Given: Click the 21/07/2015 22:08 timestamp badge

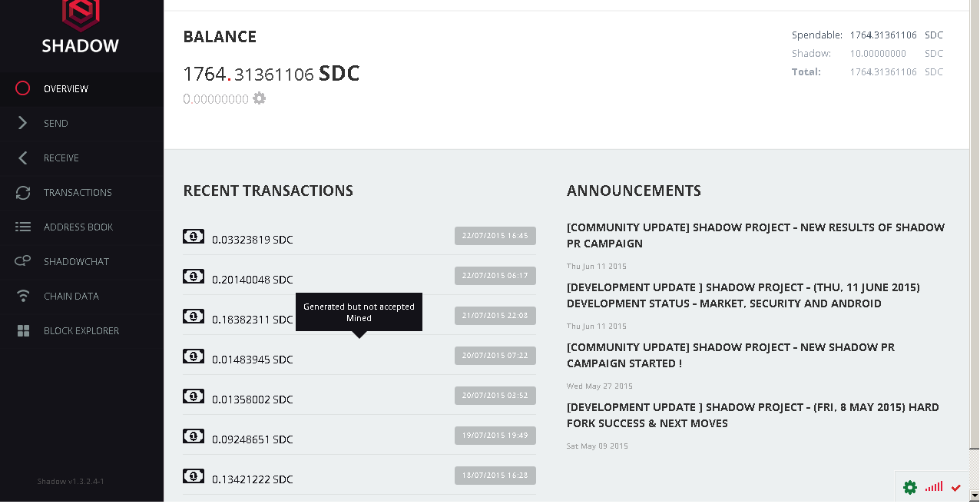Looking at the screenshot, I should point(495,316).
